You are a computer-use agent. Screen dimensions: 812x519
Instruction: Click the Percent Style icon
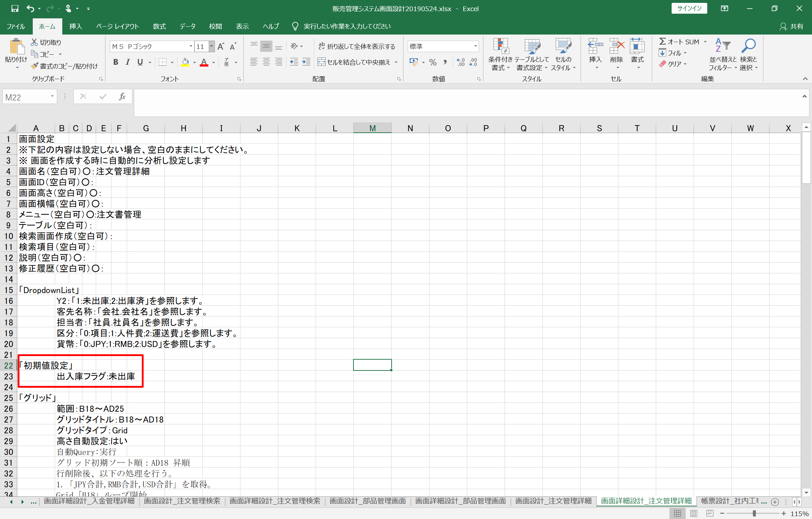point(433,62)
